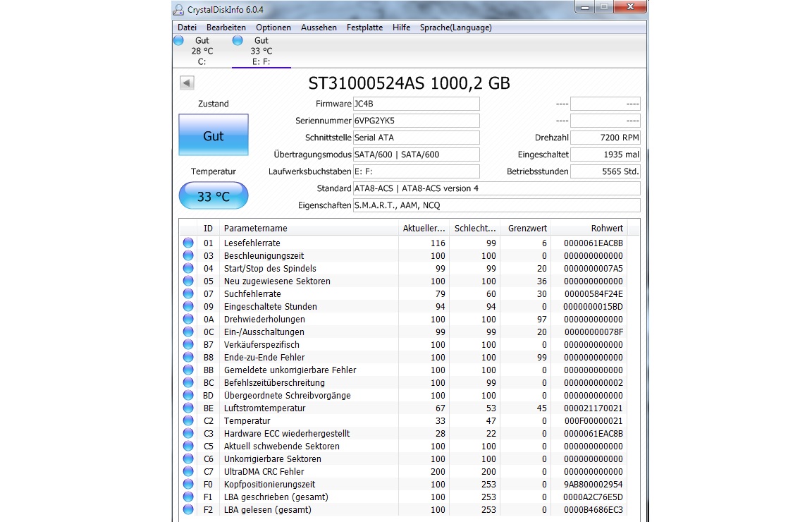This screenshot has width=812, height=522.
Task: Click the previous disk arrow button
Action: pyautogui.click(x=187, y=83)
